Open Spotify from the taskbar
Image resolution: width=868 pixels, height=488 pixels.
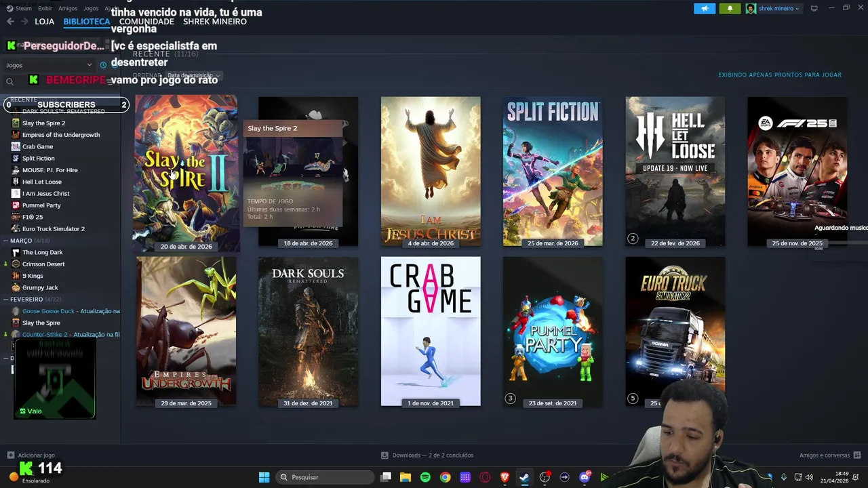pos(425,477)
